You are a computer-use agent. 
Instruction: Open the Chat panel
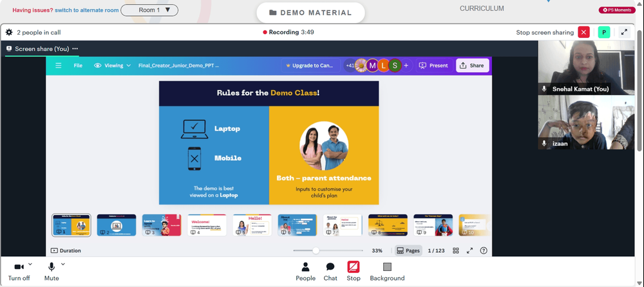pos(330,272)
